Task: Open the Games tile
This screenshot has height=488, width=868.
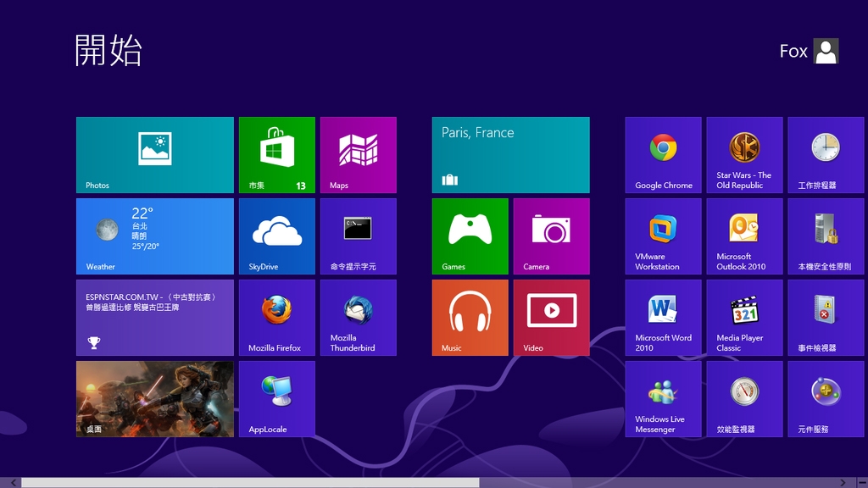Action: coord(470,236)
